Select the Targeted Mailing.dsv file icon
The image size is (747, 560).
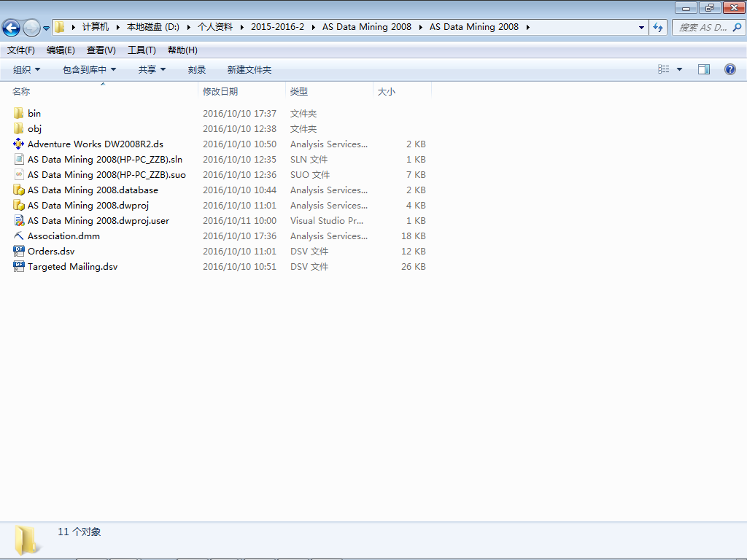(18, 266)
